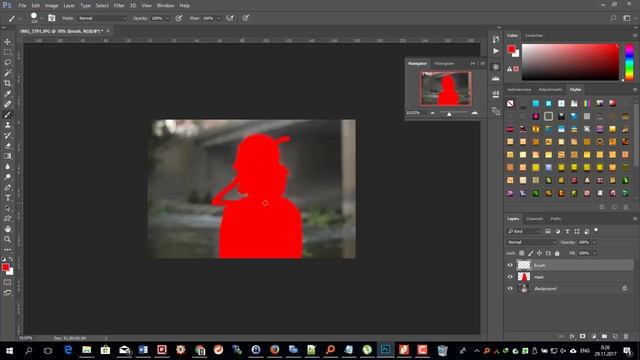Image resolution: width=640 pixels, height=360 pixels.
Task: Switch to the Histogram tab
Action: [x=444, y=64]
